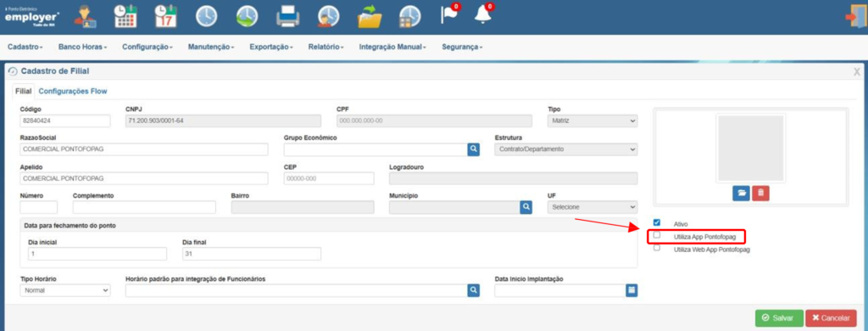Click the Data Início Implantação input field

pyautogui.click(x=560, y=290)
